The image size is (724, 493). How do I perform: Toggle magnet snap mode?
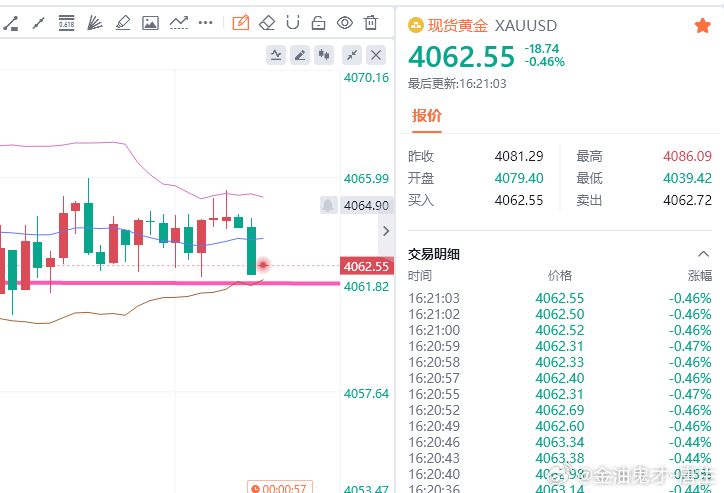[293, 23]
